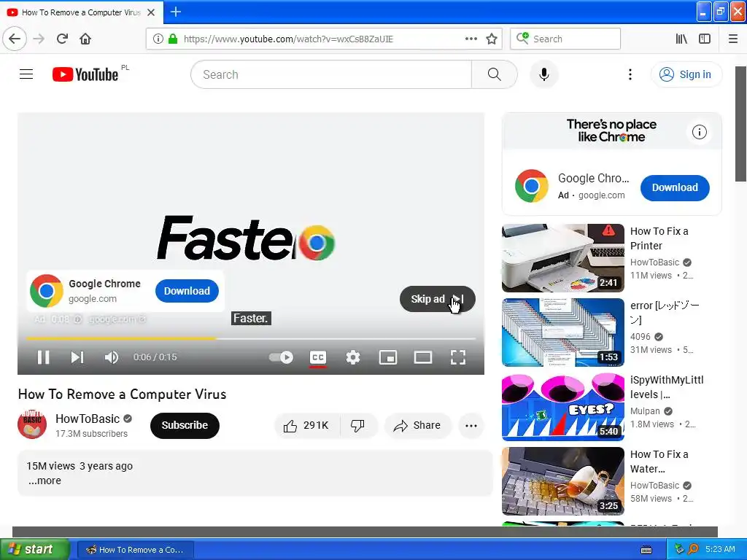Reload the current page

[x=63, y=39]
